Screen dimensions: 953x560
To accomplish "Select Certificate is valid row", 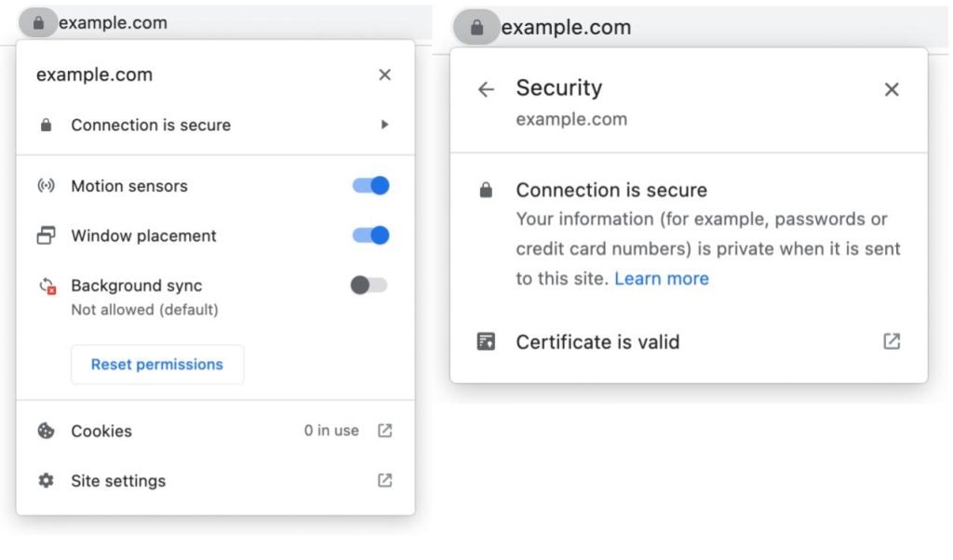I will pos(597,341).
